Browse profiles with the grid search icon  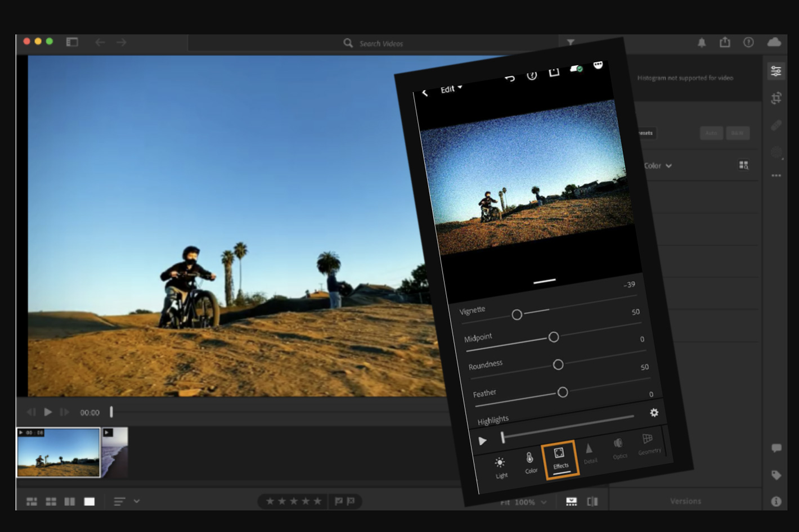pos(744,165)
